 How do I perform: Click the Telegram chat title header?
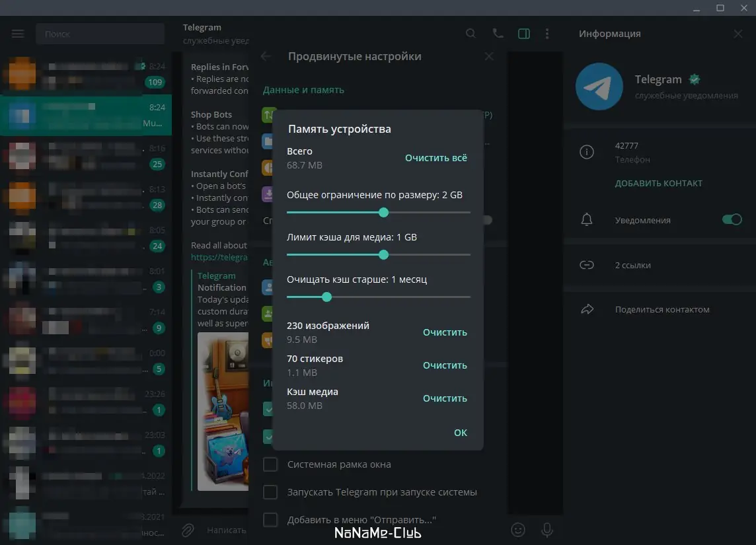[x=202, y=28]
